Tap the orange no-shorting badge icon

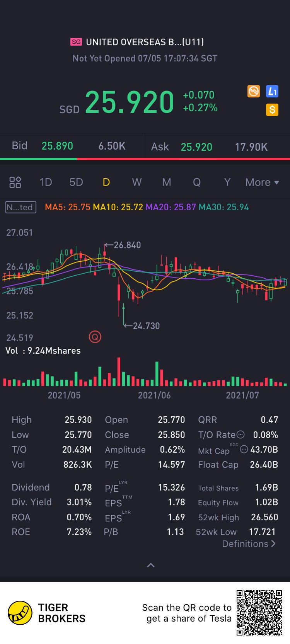pos(254,92)
